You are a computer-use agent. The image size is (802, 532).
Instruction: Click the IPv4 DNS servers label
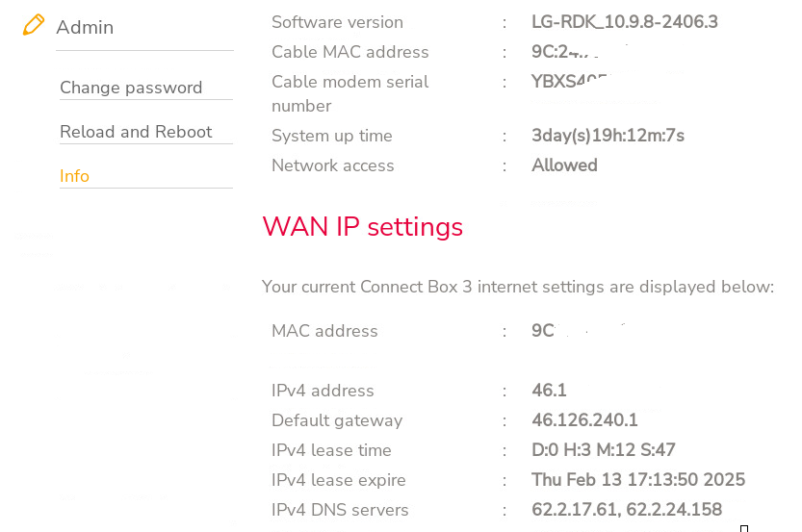pyautogui.click(x=340, y=510)
